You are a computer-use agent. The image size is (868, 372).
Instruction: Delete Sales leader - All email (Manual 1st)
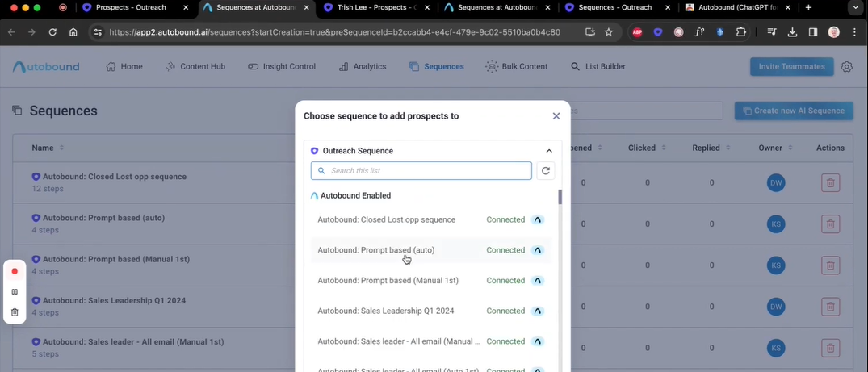click(x=830, y=348)
